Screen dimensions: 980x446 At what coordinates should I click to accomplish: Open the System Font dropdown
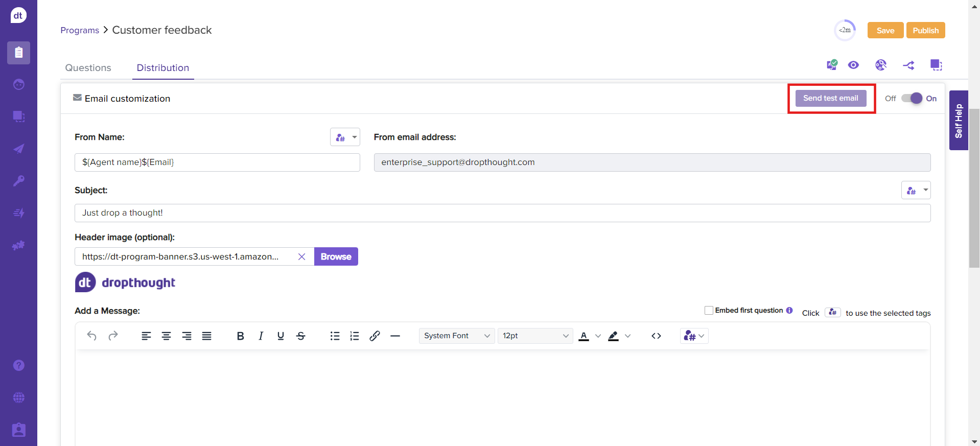click(x=456, y=336)
